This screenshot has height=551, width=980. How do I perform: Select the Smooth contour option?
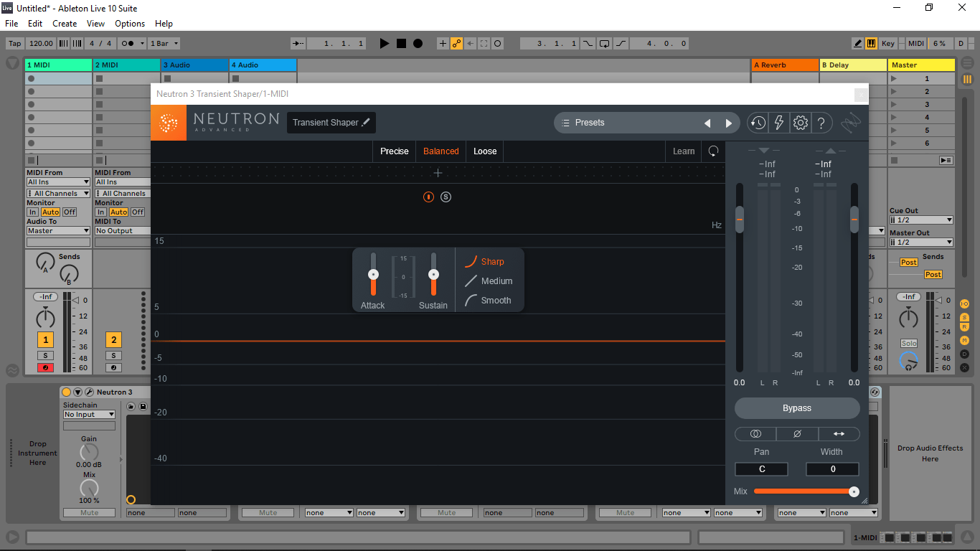click(488, 301)
